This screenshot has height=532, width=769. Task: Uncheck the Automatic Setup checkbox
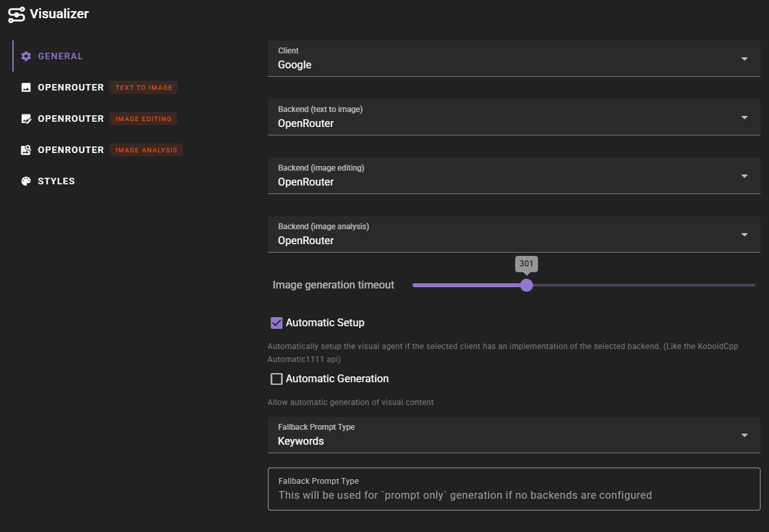coord(276,322)
